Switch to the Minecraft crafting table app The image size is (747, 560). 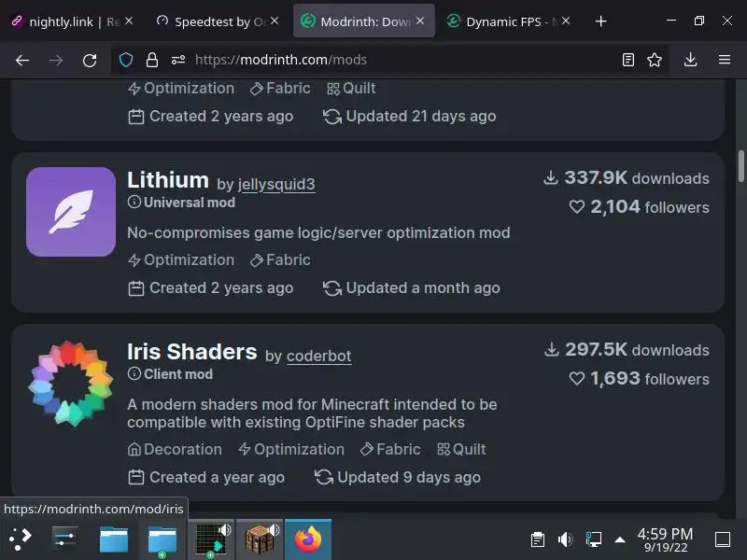tap(260, 539)
